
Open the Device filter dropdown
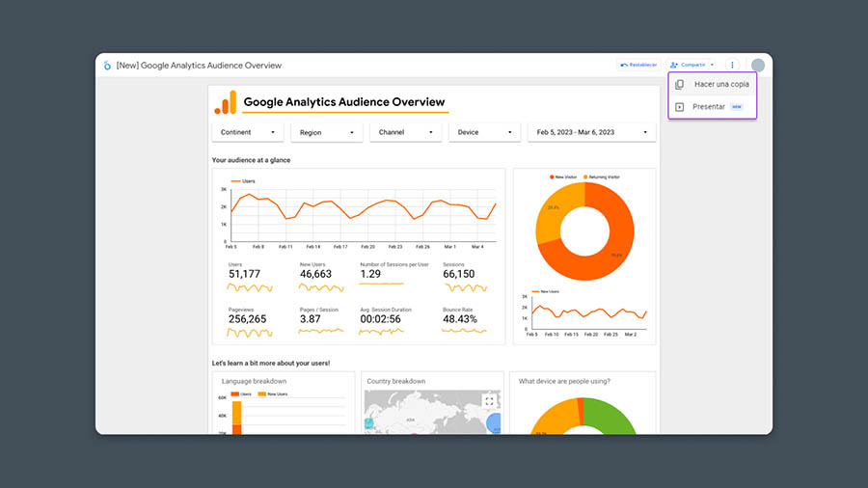pyautogui.click(x=484, y=132)
